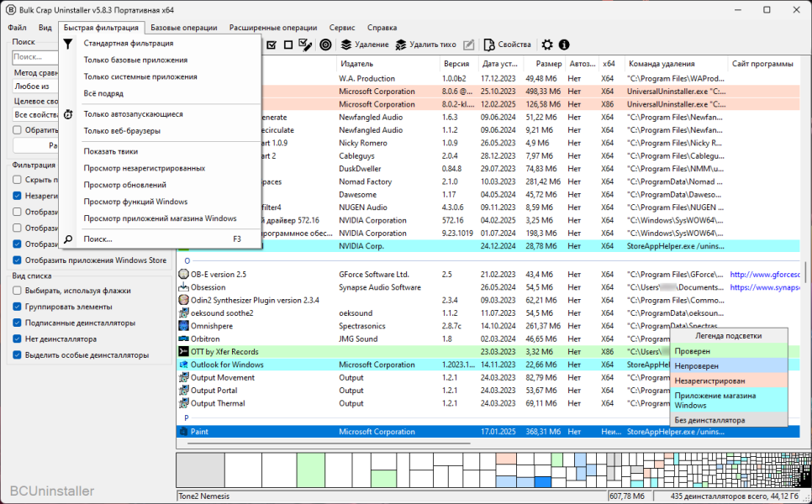
Task: Select Только системные приложения menu entry
Action: click(140, 76)
